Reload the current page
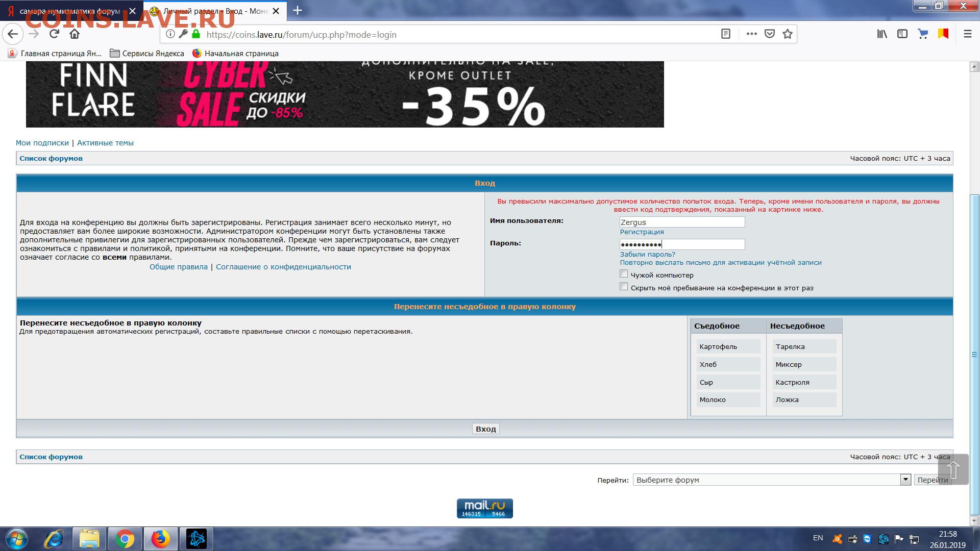Screen dimensions: 980x551 (x=54, y=34)
